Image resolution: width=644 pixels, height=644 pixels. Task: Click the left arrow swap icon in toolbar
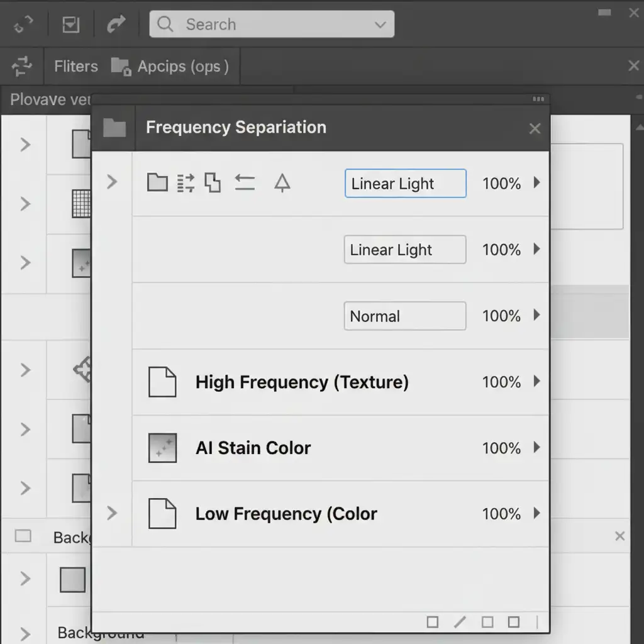click(245, 183)
